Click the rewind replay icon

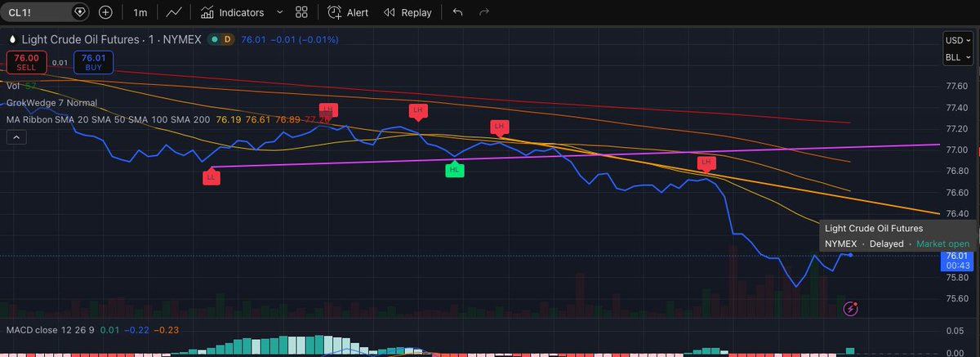coord(390,12)
